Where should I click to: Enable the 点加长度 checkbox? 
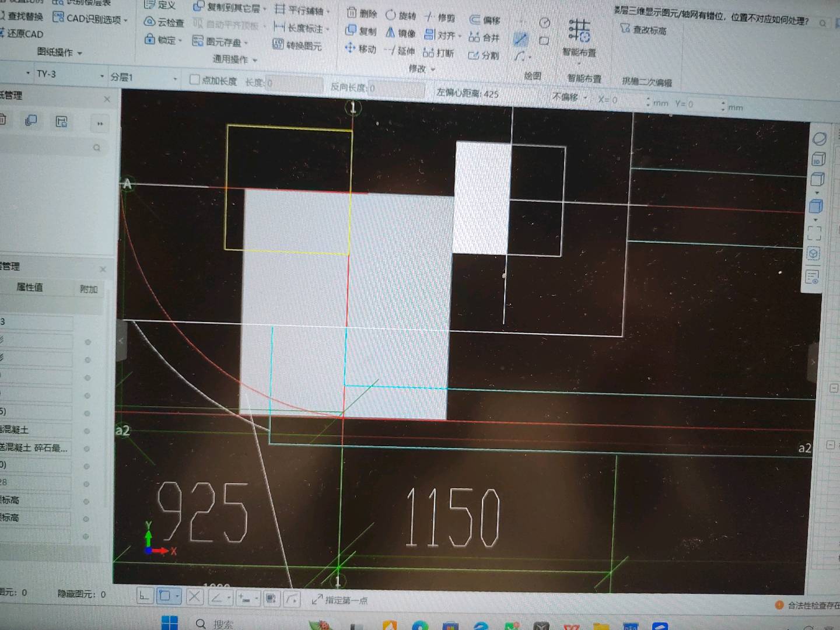[x=195, y=80]
